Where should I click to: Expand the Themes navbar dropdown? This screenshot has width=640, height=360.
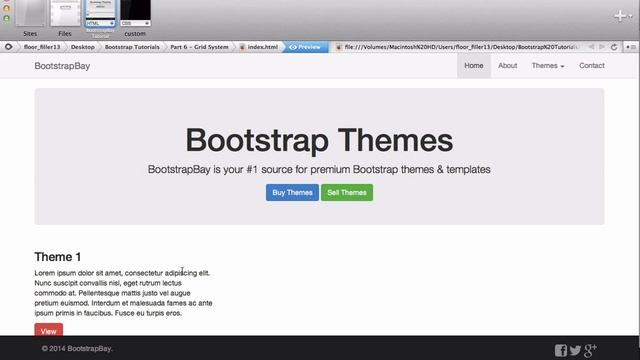pyautogui.click(x=548, y=66)
